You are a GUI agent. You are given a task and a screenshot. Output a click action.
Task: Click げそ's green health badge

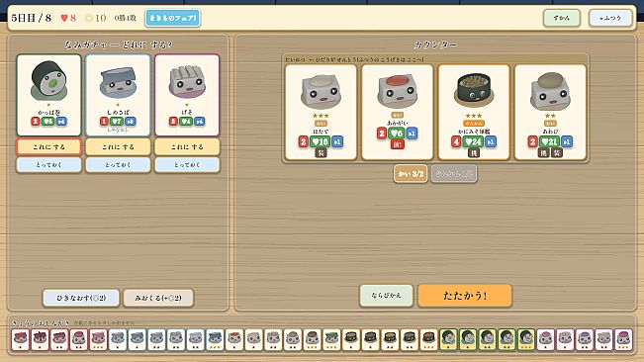click(x=186, y=122)
